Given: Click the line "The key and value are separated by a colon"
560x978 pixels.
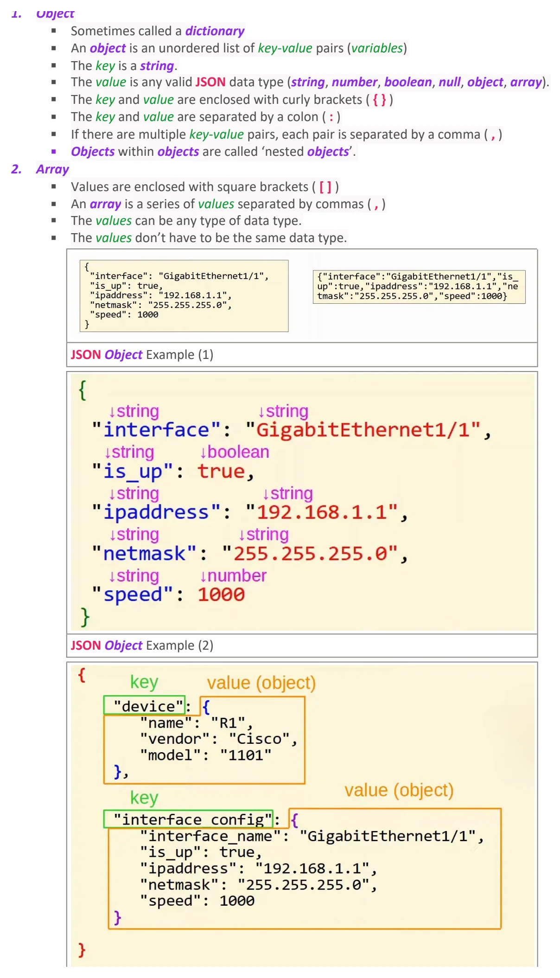Looking at the screenshot, I should [x=205, y=117].
